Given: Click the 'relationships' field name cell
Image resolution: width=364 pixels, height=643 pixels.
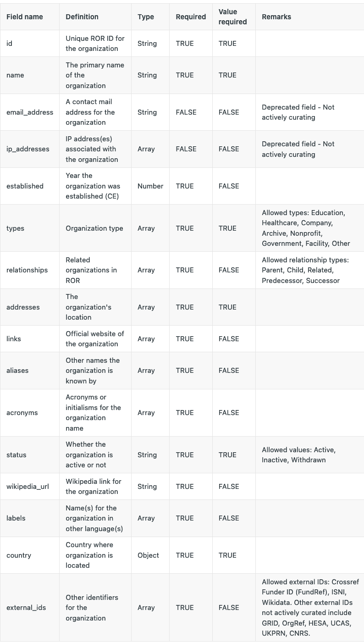Looking at the screenshot, I should pos(27,270).
